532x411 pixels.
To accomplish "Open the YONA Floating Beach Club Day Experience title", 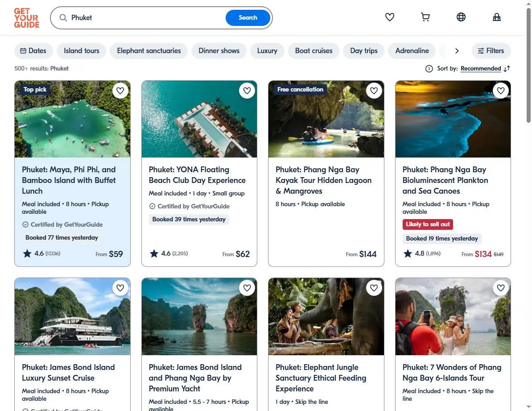I will point(197,175).
